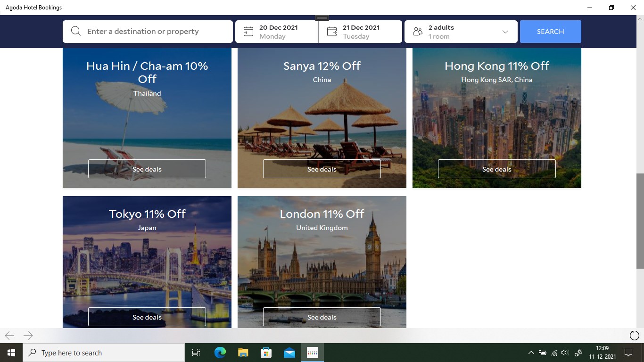644x362 pixels.
Task: Click the drag handle above the date fields
Action: tap(322, 18)
